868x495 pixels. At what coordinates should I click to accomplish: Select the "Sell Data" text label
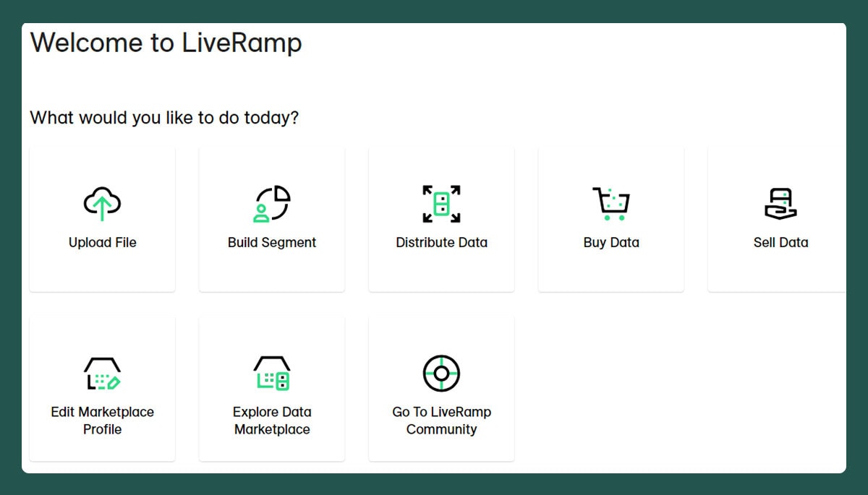[x=780, y=243]
